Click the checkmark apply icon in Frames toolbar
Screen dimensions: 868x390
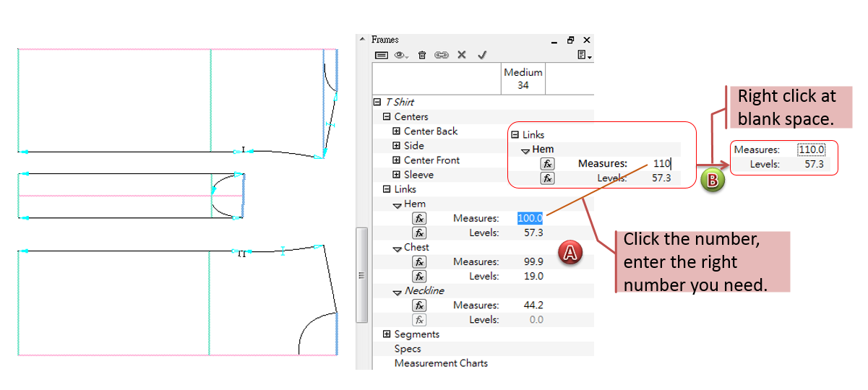[x=482, y=55]
